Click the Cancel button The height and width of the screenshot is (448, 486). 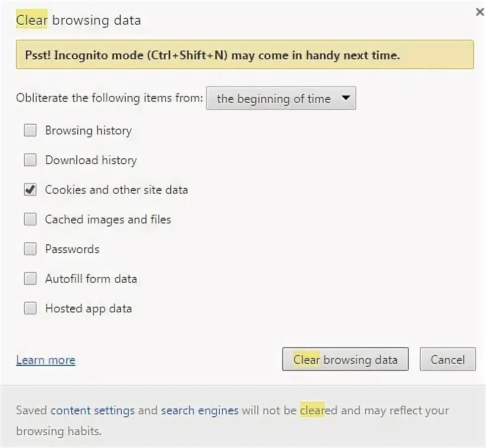tap(447, 359)
